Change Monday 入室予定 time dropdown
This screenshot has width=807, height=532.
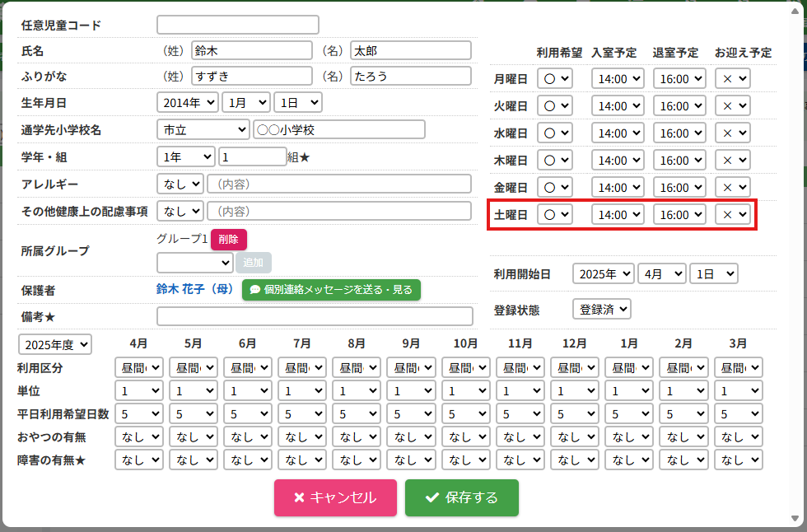click(x=616, y=79)
